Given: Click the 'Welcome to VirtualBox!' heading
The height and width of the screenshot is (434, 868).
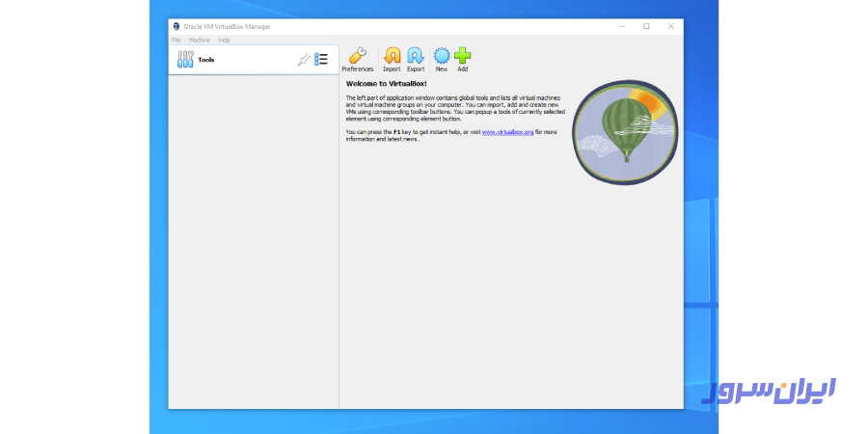Looking at the screenshot, I should point(387,84).
